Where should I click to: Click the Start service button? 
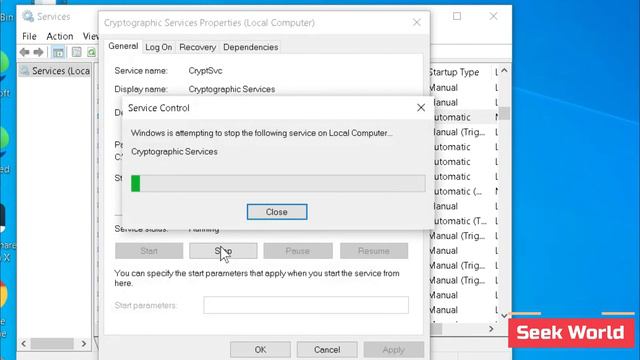point(149,251)
